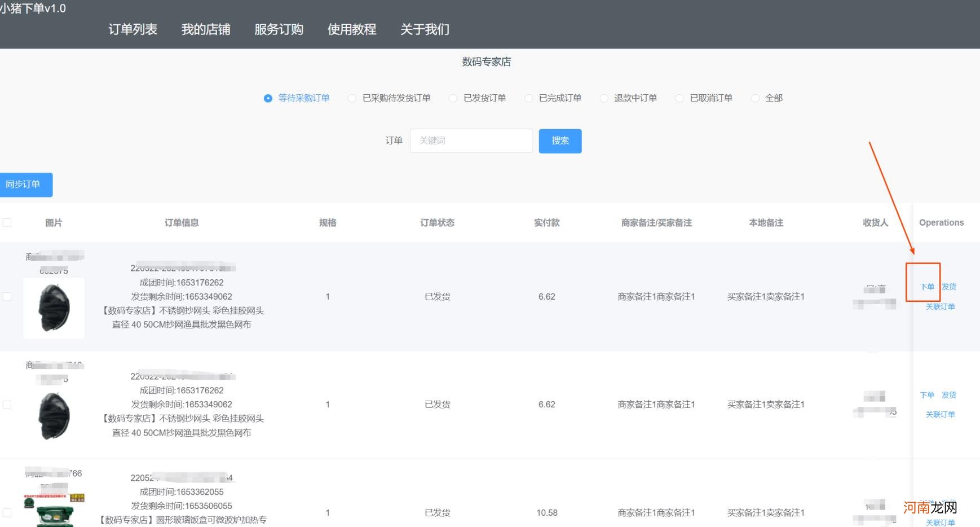Check the select-all checkbox in table header
The height and width of the screenshot is (527, 980).
click(x=7, y=223)
